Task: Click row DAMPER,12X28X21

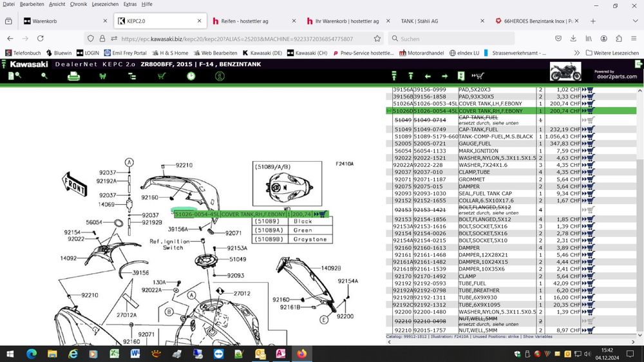Action: [511, 255]
